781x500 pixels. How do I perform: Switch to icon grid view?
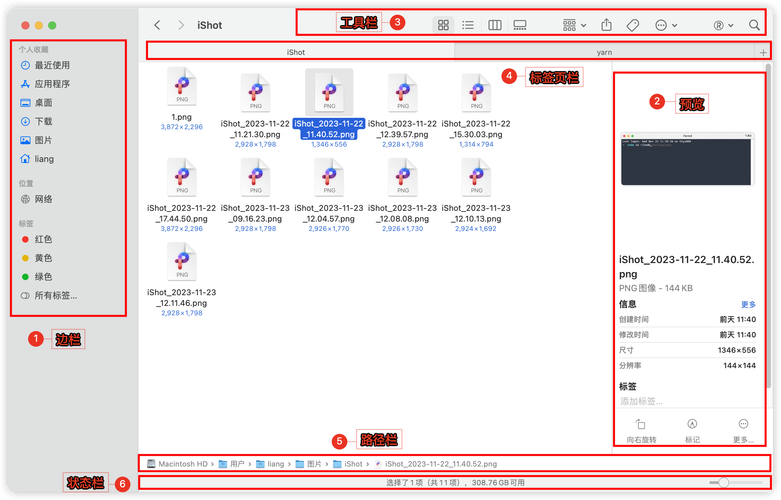tap(443, 24)
